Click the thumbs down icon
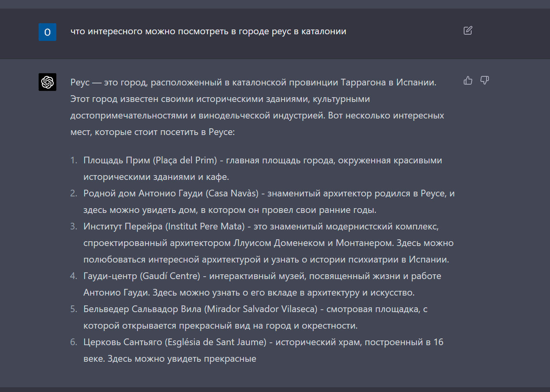 [485, 81]
